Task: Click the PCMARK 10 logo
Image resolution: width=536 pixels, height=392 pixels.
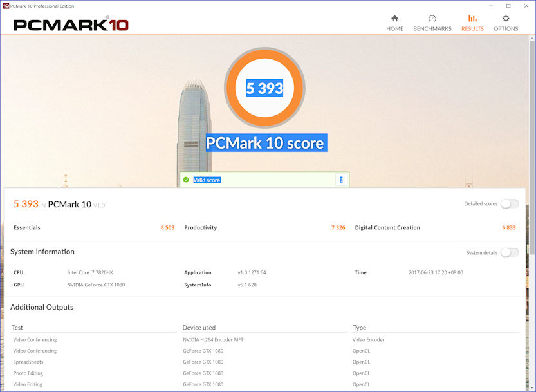Action: click(x=71, y=24)
